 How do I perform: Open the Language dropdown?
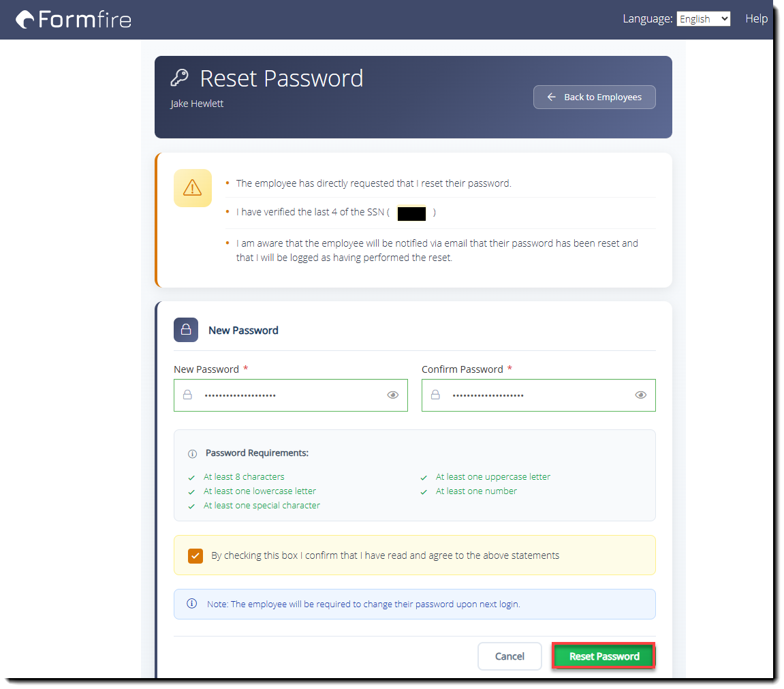pos(703,18)
